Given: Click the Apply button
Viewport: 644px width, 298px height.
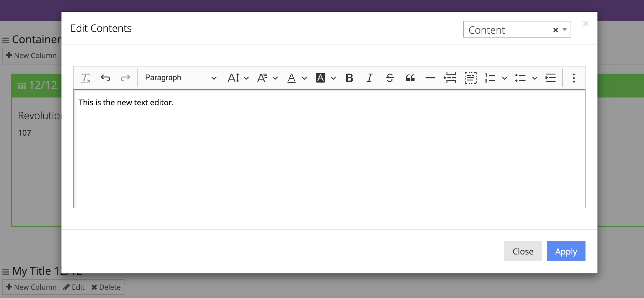Looking at the screenshot, I should click(566, 251).
